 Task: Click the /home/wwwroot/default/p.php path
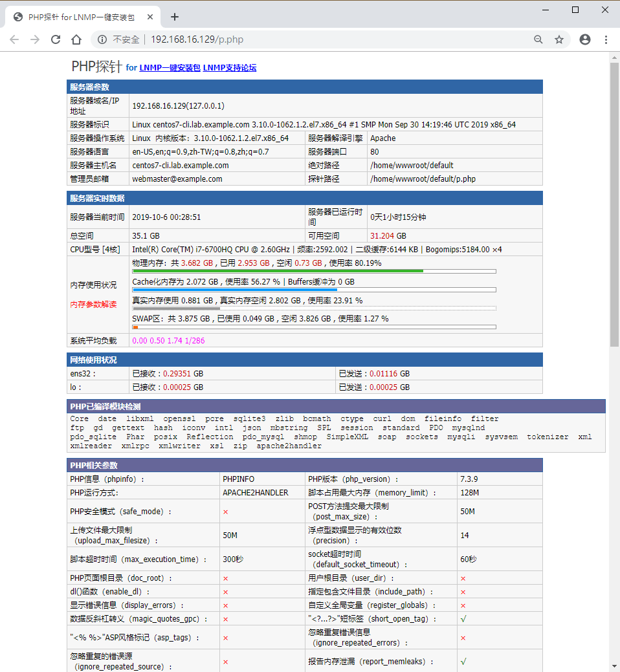point(423,179)
